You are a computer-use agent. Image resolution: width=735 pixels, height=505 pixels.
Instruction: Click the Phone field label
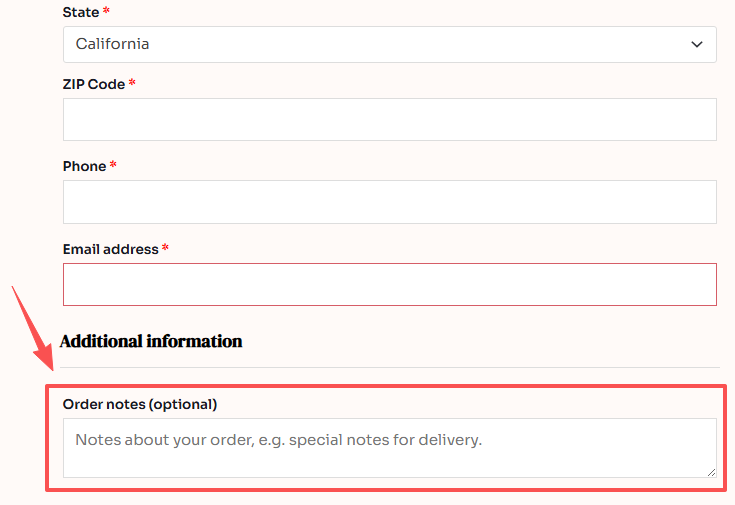tap(84, 166)
